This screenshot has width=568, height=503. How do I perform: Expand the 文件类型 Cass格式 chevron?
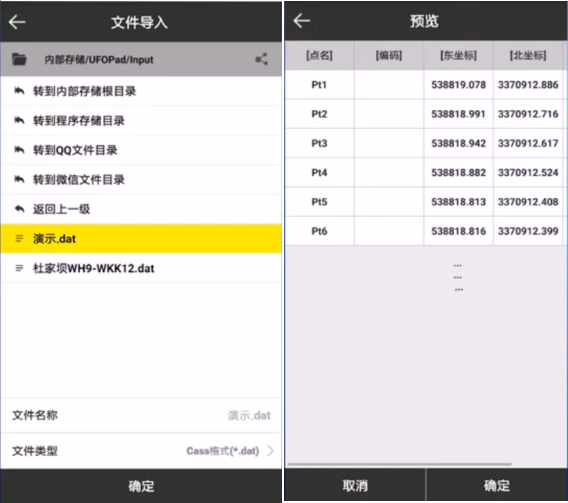pos(270,451)
